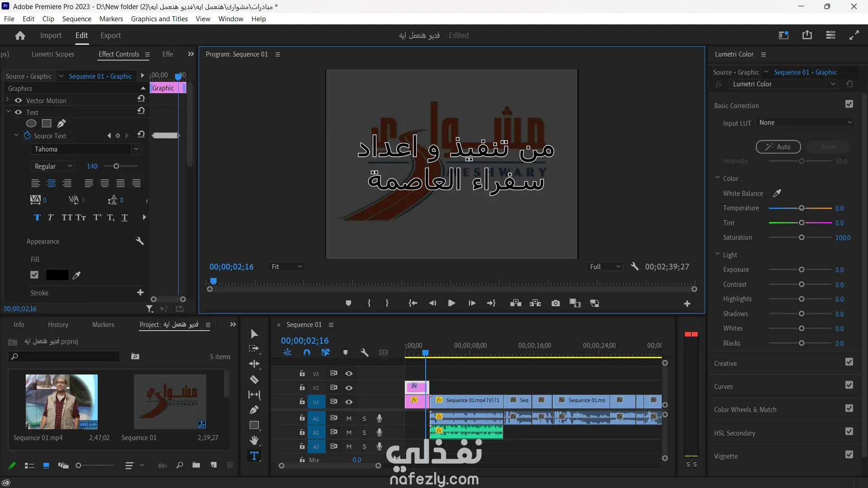Viewport: 868px width, 488px height.
Task: Export a frame with the camera icon
Action: pos(555,303)
